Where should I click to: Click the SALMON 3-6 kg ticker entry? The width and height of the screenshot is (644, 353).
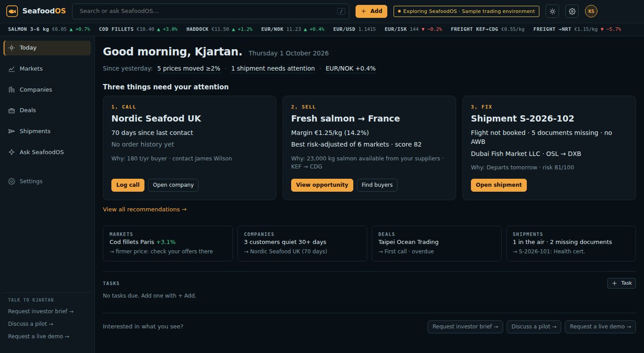[x=49, y=29]
